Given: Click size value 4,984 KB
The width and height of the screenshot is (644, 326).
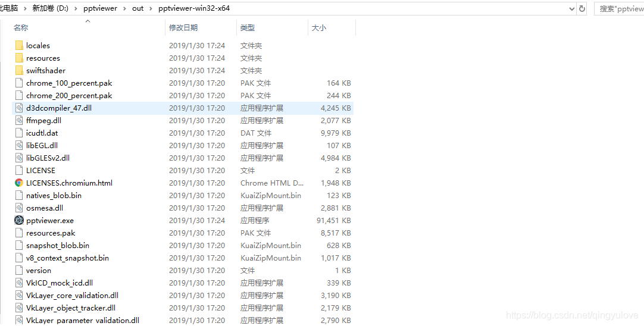Looking at the screenshot, I should pos(336,158).
